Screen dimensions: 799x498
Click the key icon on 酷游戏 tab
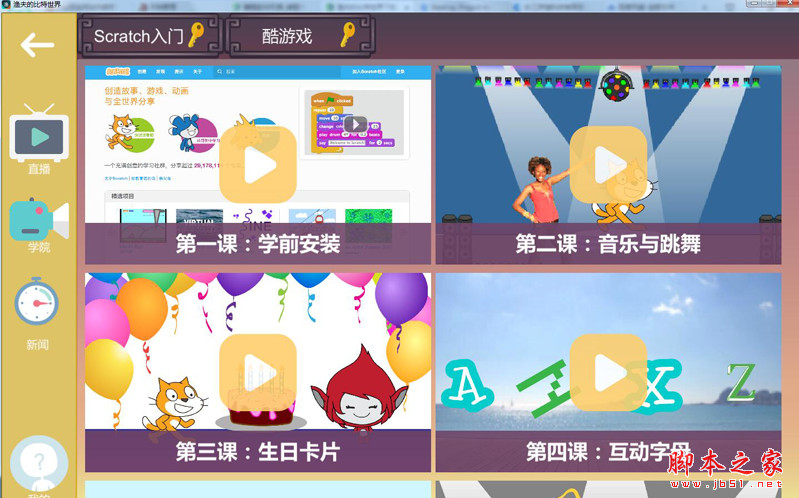pos(348,35)
